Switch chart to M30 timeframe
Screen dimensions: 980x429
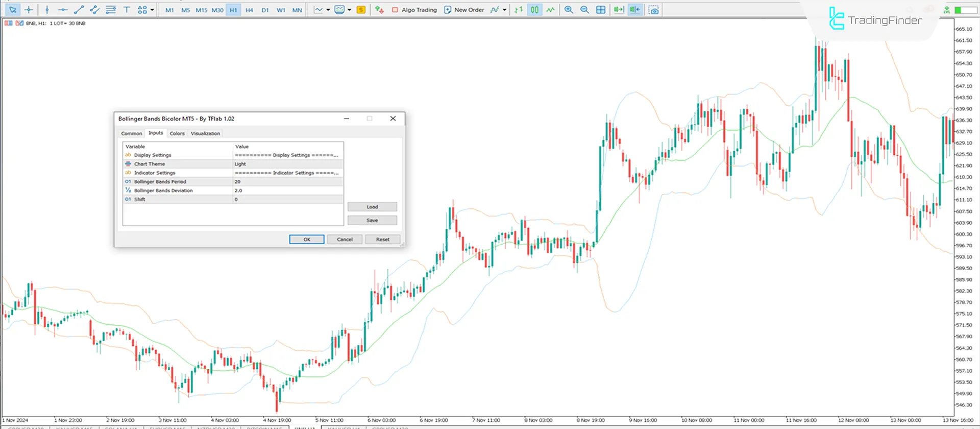[x=217, y=10]
